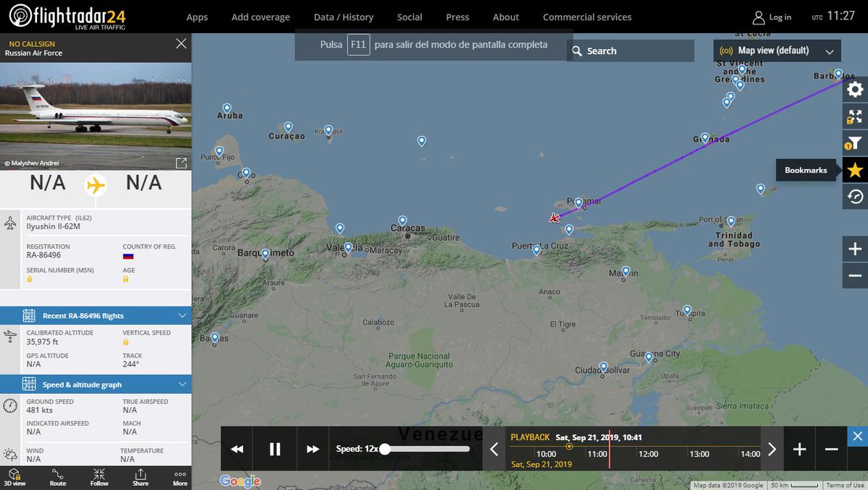Screen dimensions: 868x490
Task: Click the red aircraft icon on the map
Action: 555,218
